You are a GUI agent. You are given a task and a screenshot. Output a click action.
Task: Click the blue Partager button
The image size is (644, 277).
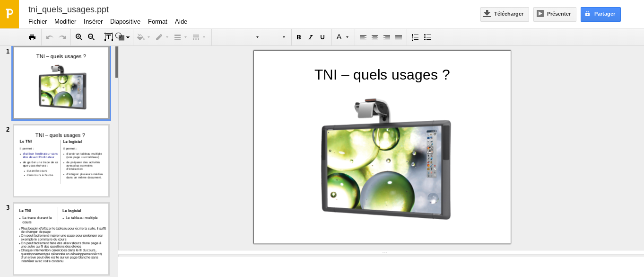600,14
